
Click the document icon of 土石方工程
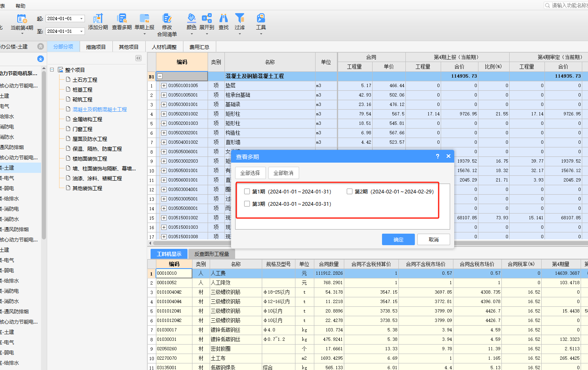69,80
